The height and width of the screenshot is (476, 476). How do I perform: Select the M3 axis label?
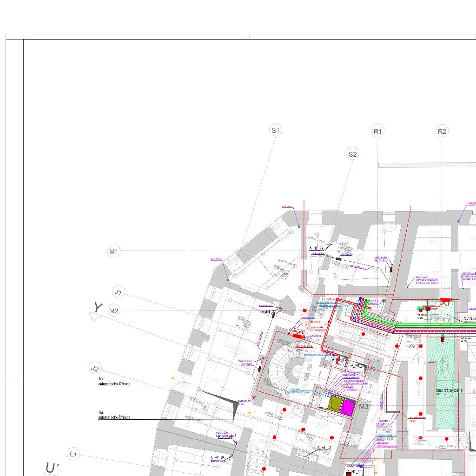pos(364,406)
